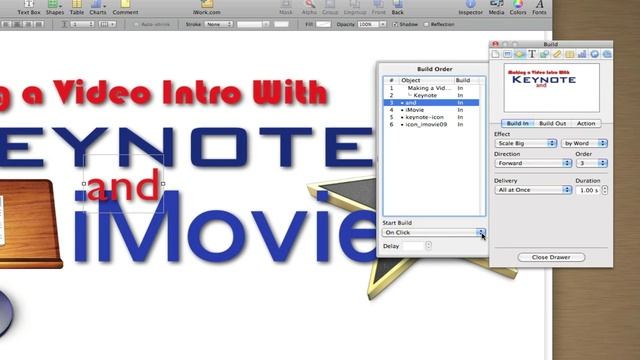This screenshot has width=640, height=360.
Task: Open the Build inspector pane
Action: click(x=520, y=54)
